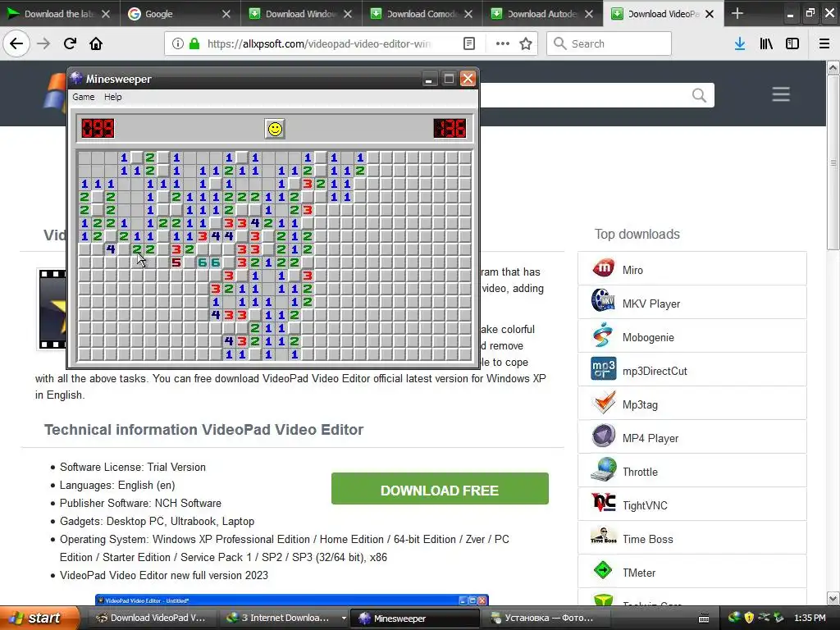840x630 pixels.
Task: Click the Minesweeper timer display
Action: click(x=450, y=129)
